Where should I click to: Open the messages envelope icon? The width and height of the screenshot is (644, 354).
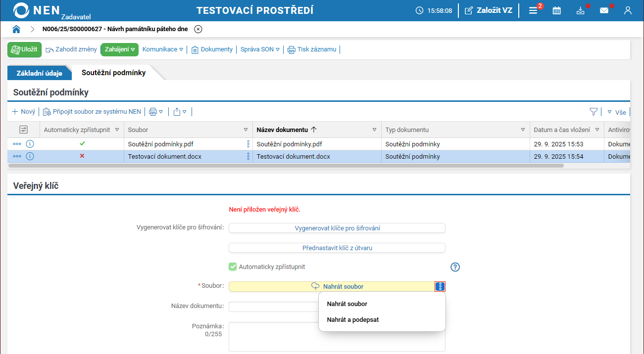click(x=604, y=10)
